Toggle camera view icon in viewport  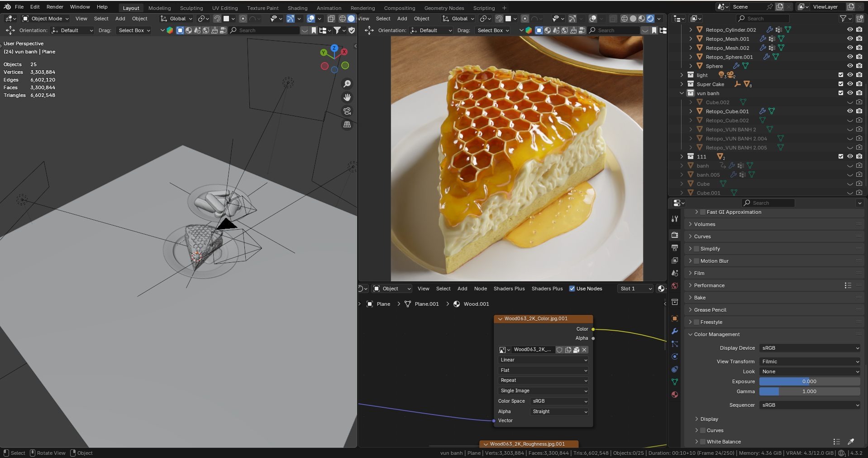[x=347, y=111]
